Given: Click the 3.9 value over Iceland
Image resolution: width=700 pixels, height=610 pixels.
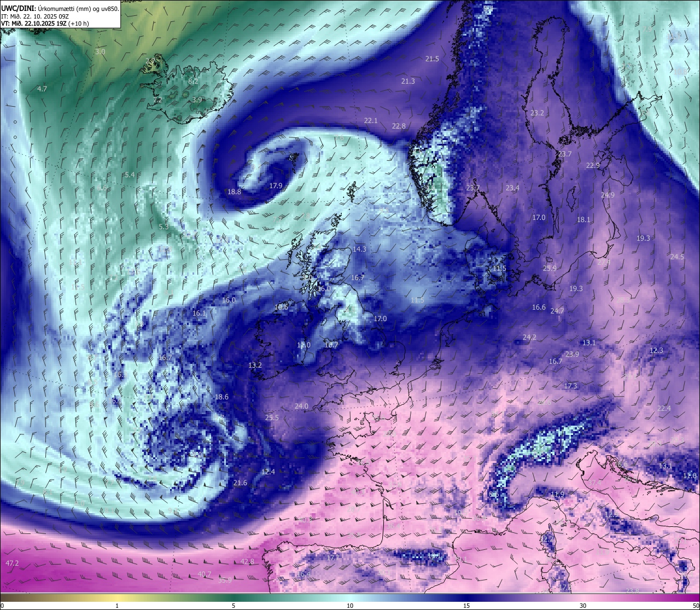Looking at the screenshot, I should 197,100.
